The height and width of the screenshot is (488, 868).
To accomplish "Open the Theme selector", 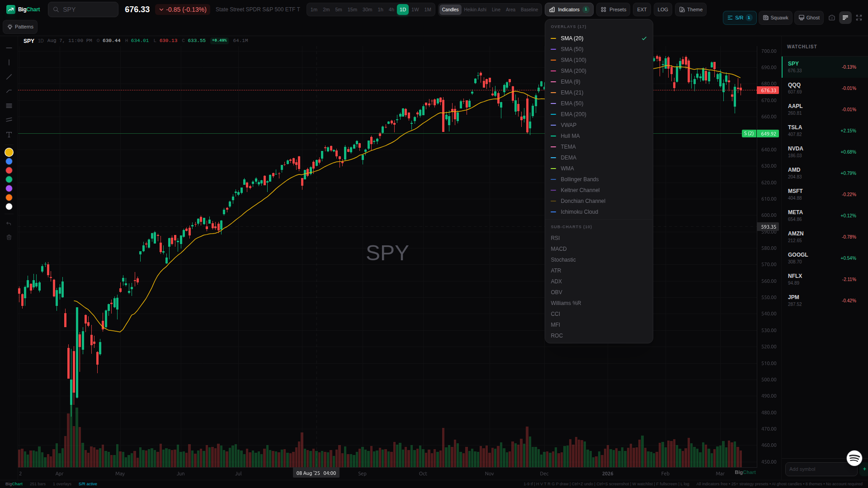I will coord(691,9).
